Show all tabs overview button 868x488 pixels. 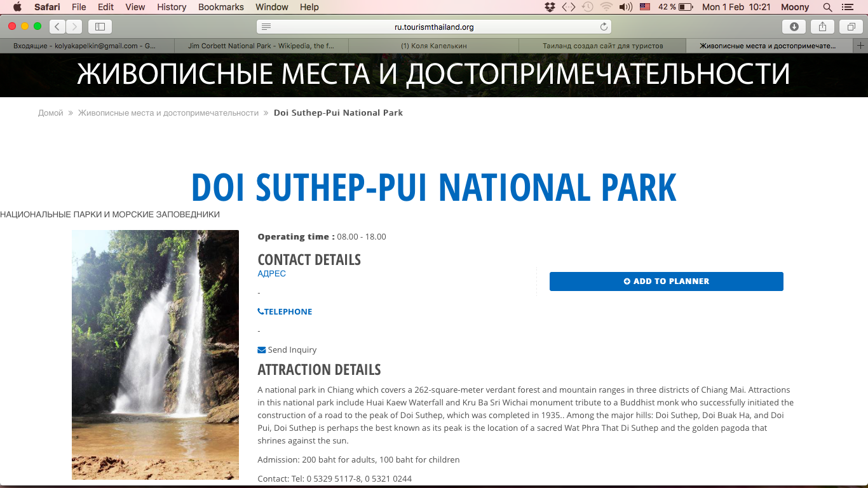[x=850, y=27]
